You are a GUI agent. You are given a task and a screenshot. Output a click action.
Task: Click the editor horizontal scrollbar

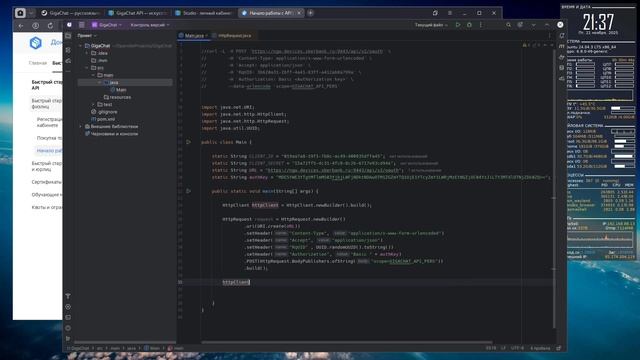(346, 342)
